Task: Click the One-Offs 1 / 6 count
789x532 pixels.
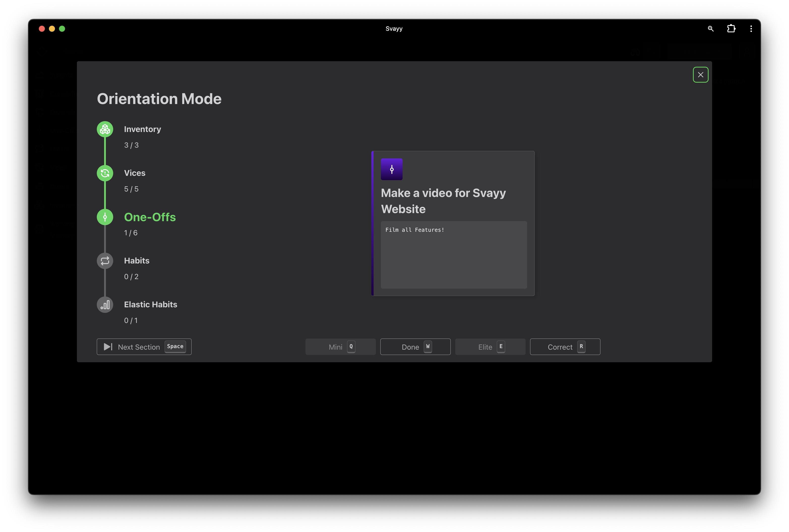Action: pos(131,233)
